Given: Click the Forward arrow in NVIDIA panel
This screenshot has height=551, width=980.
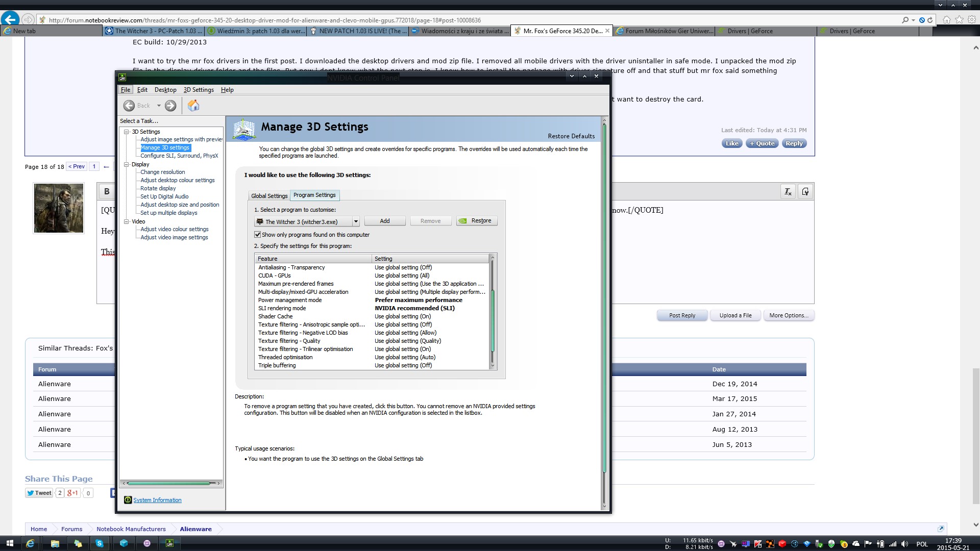Looking at the screenshot, I should point(170,106).
